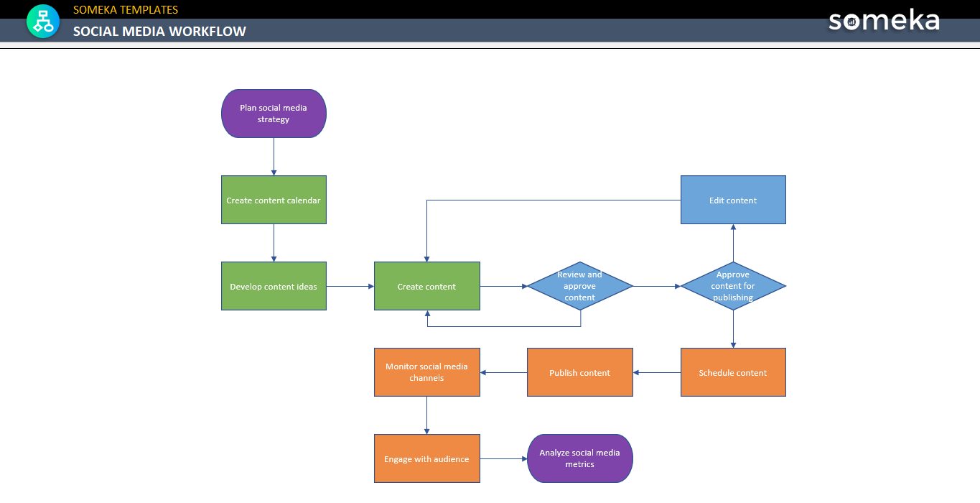Select the "Review and approve content" diamond
Screen dimensions: 980x503
click(580, 286)
